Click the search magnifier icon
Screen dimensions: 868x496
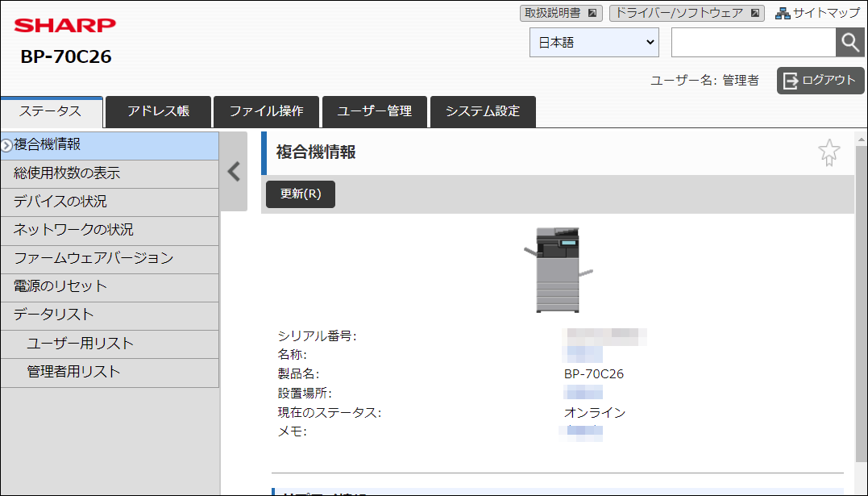(849, 42)
